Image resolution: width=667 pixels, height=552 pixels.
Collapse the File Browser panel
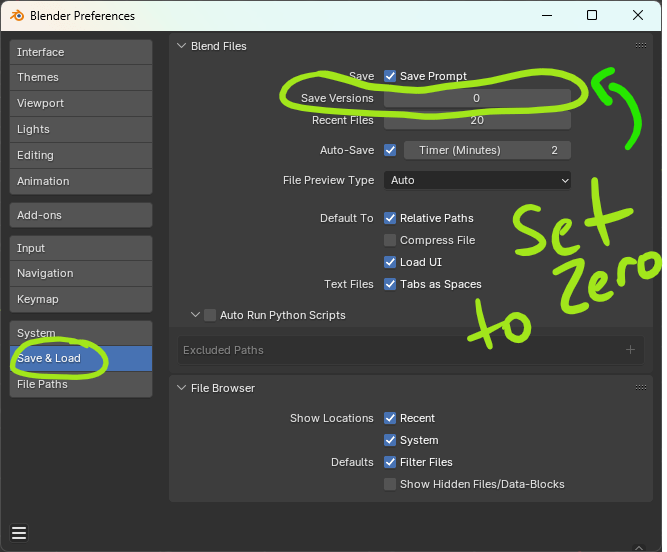pyautogui.click(x=182, y=387)
